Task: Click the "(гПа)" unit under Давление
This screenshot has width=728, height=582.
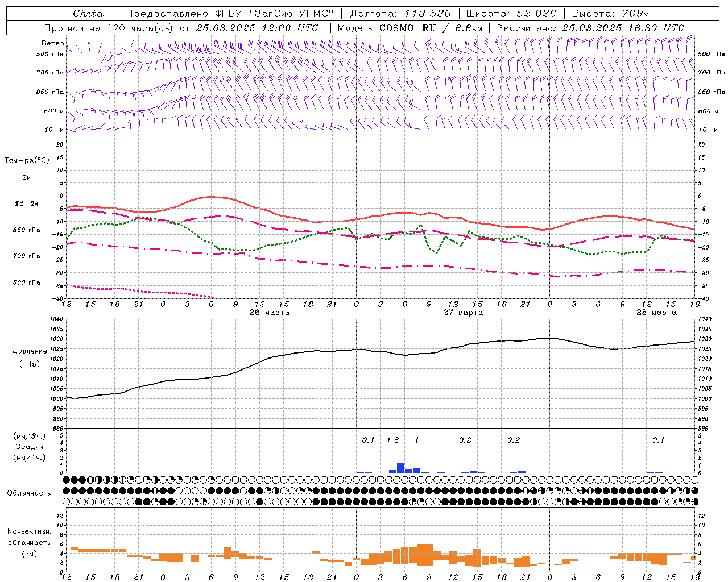Action: 28,364
